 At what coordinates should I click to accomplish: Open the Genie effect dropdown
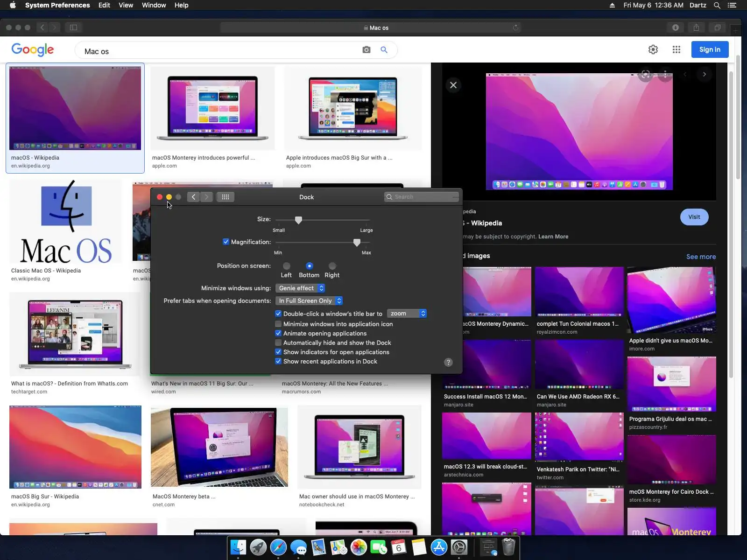tap(300, 288)
